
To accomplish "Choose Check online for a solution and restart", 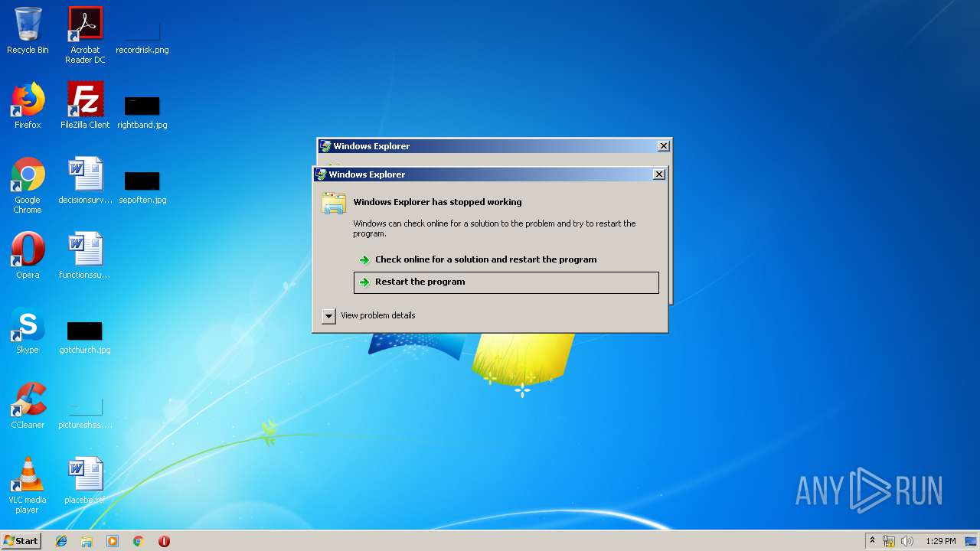I will tap(506, 259).
